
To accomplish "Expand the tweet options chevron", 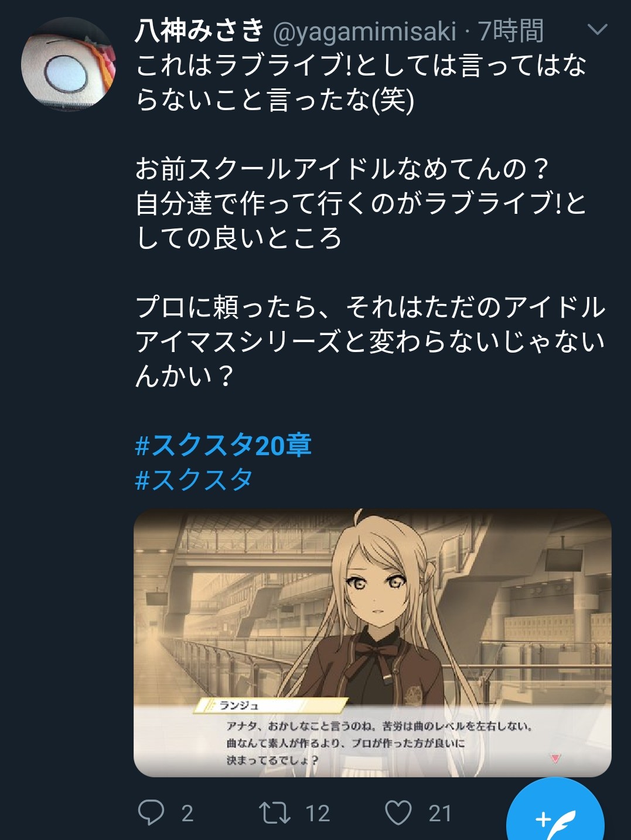I will (597, 29).
